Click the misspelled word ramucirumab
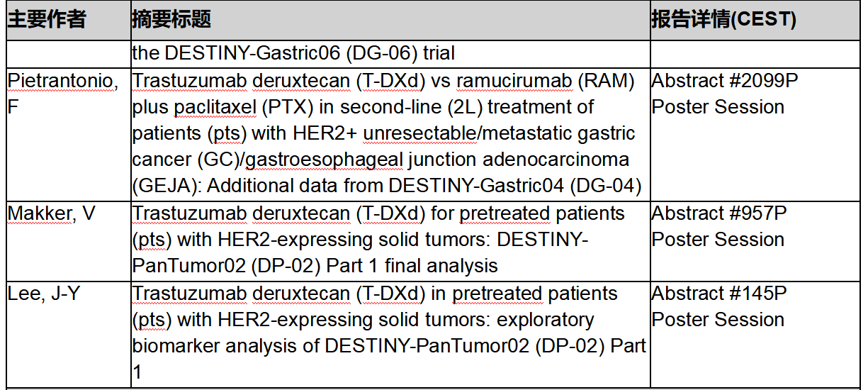The width and height of the screenshot is (868, 390). 514,81
